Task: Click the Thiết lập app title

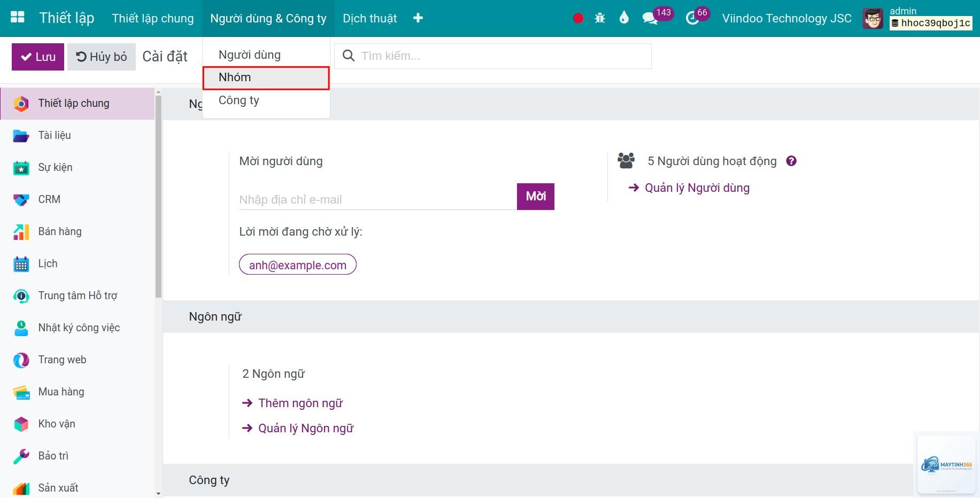Action: (67, 18)
